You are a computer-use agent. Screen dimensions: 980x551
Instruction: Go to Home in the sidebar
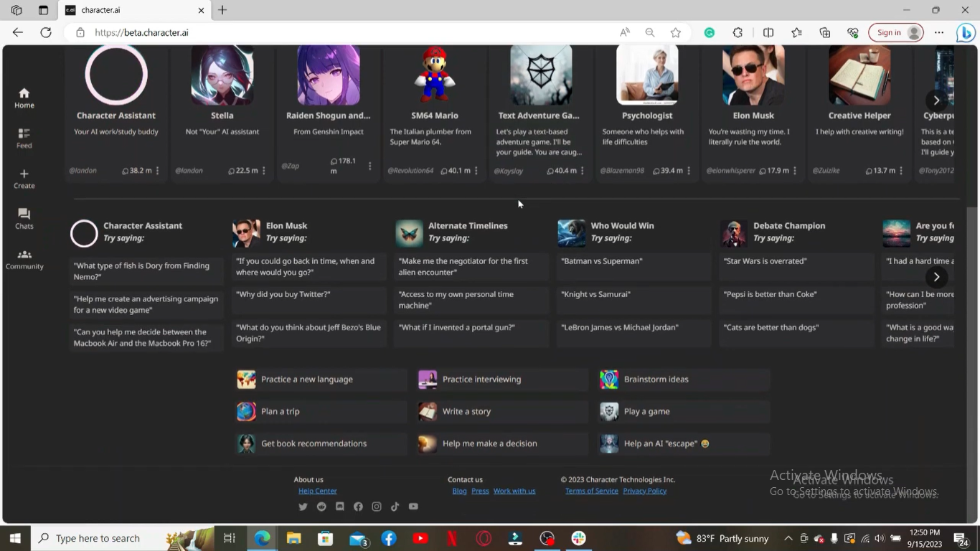click(x=24, y=98)
